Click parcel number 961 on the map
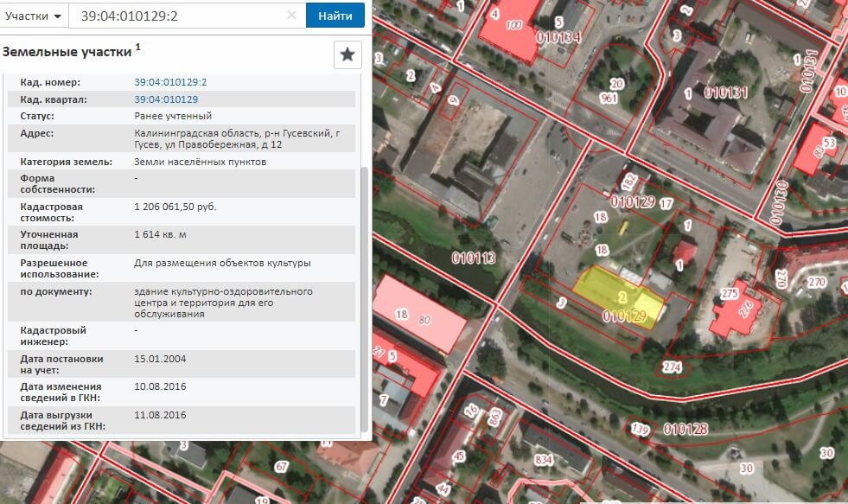Viewport: 848px width, 504px height. click(609, 99)
